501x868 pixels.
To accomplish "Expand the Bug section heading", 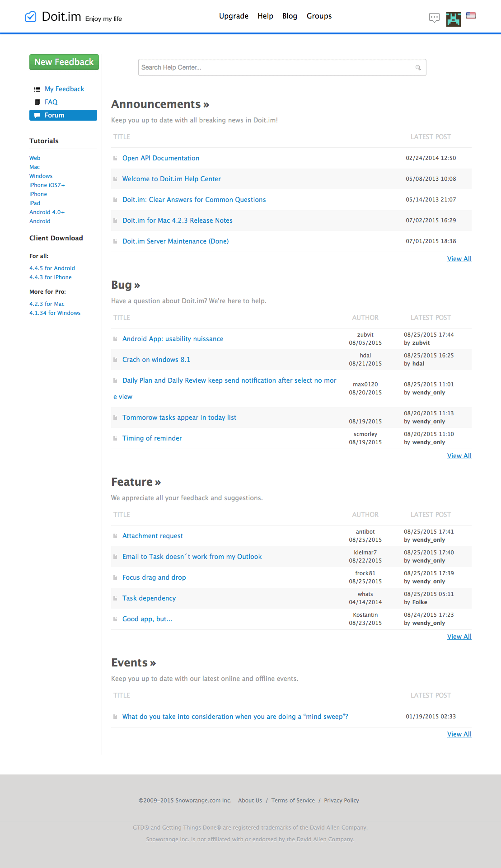I will [x=126, y=285].
